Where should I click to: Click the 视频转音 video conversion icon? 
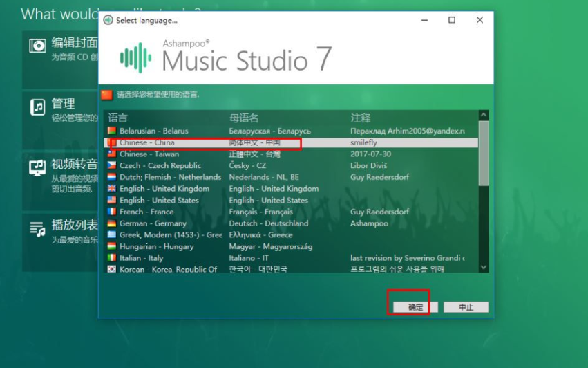click(x=37, y=167)
